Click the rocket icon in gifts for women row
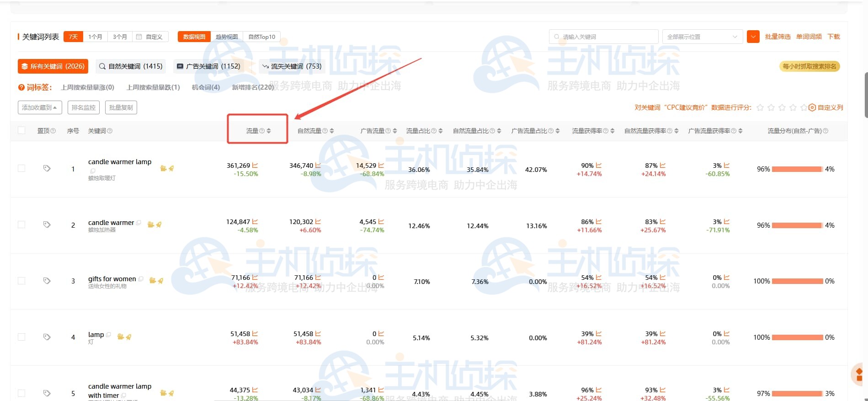 (160, 281)
